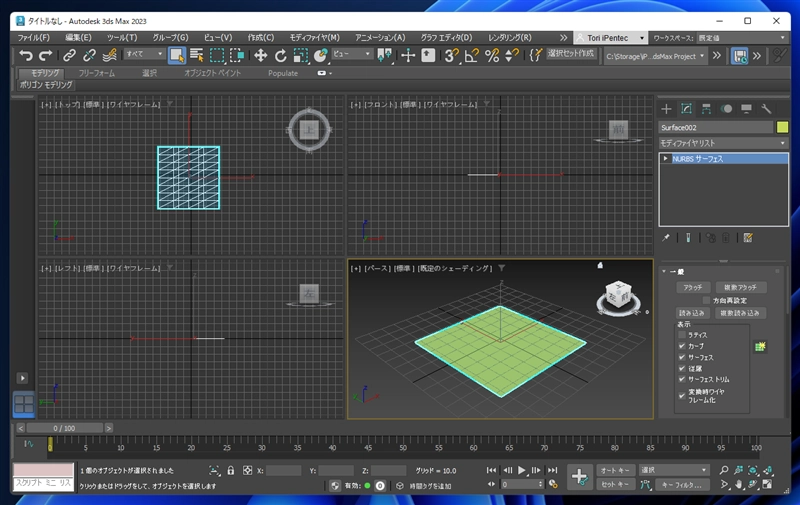Click the Pan View hand icon
The height and width of the screenshot is (505, 800).
tap(738, 484)
